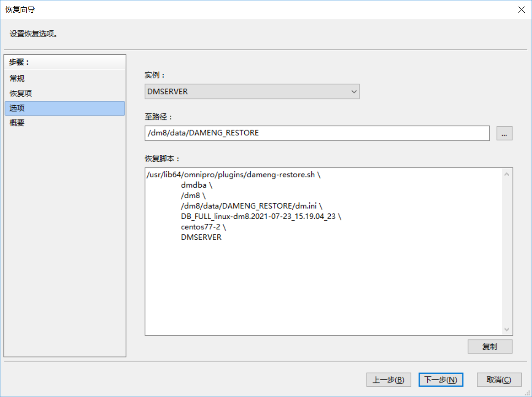The width and height of the screenshot is (532, 397).
Task: Click into the 至路径 path text field
Action: [317, 133]
